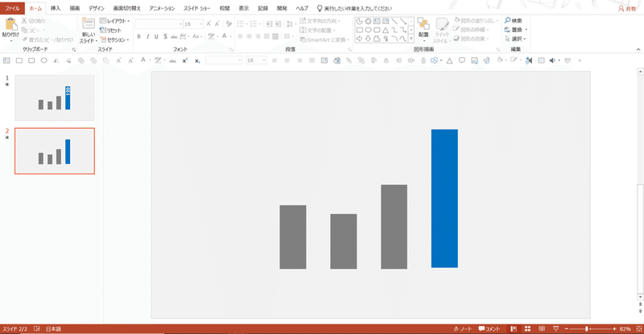Switch to the スライド ショー (Slide Show) tab
Screen dimensions: 644x334
click(x=196, y=8)
